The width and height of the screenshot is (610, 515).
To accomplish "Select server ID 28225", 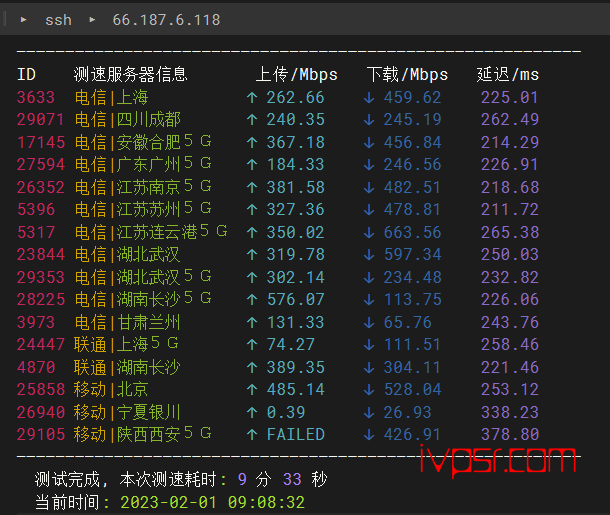I will [41, 299].
